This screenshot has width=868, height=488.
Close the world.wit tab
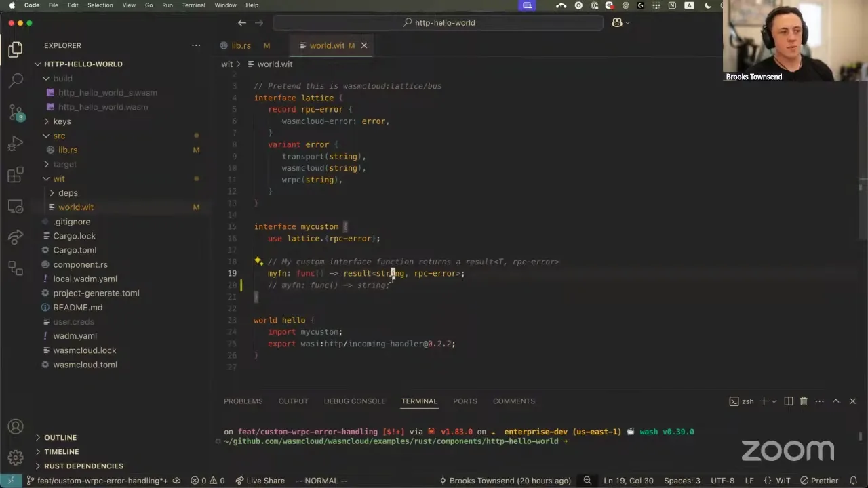click(x=363, y=45)
